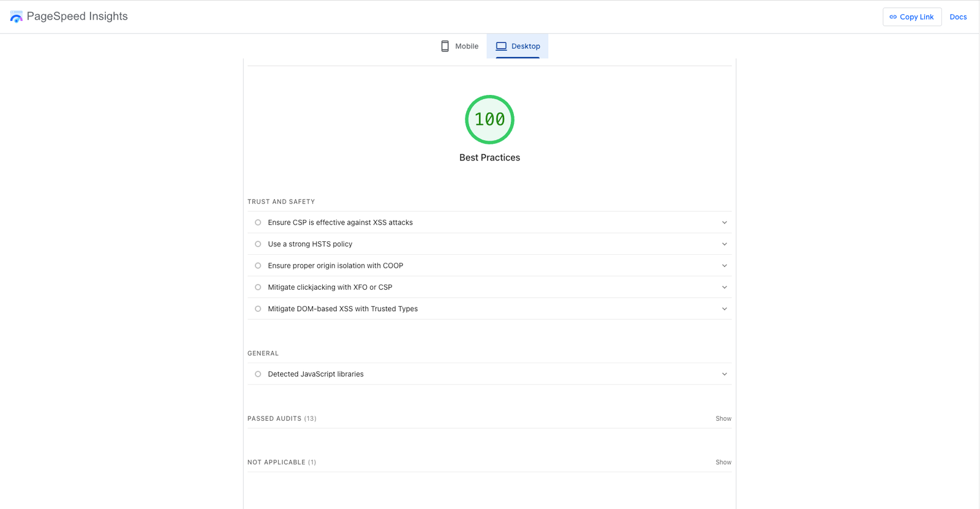Screen dimensions: 980x509
Task: Click the circle icon beside HSTS policy
Action: [258, 244]
